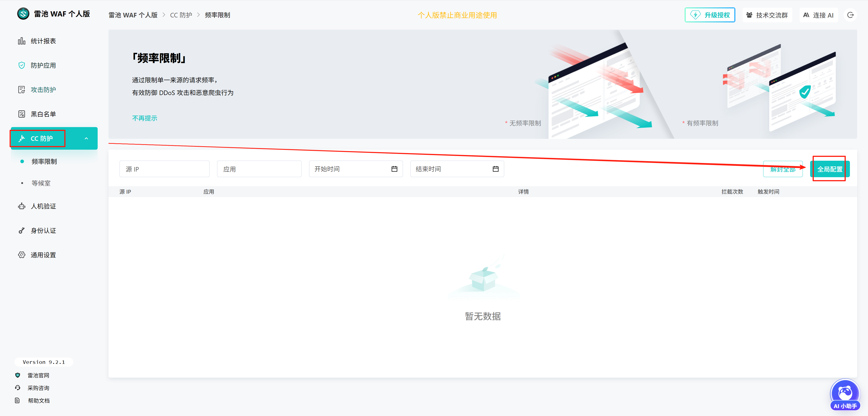
Task: Click the 全局配置 button
Action: [x=830, y=169]
